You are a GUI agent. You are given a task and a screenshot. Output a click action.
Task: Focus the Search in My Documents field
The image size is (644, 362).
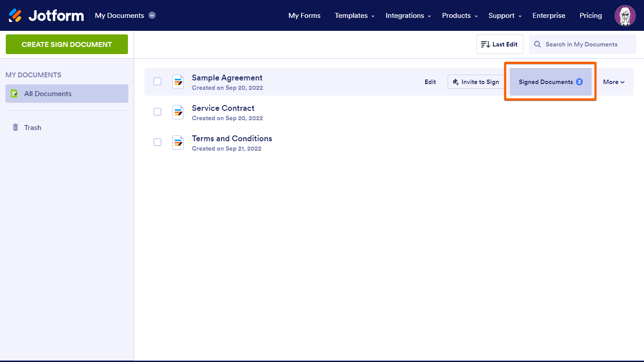(x=587, y=45)
